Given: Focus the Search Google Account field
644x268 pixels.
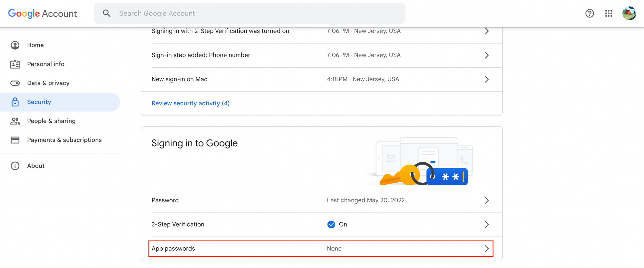Looking at the screenshot, I should (x=250, y=13).
